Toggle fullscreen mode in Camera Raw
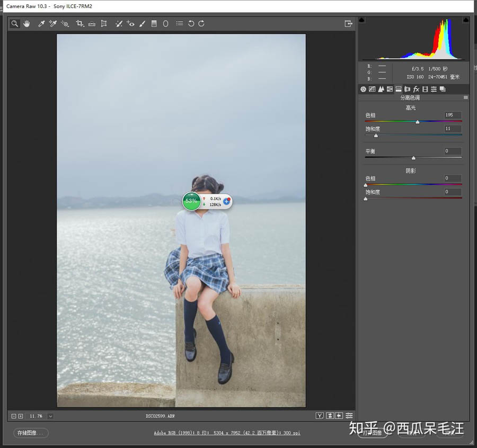This screenshot has width=477, height=448. [349, 23]
